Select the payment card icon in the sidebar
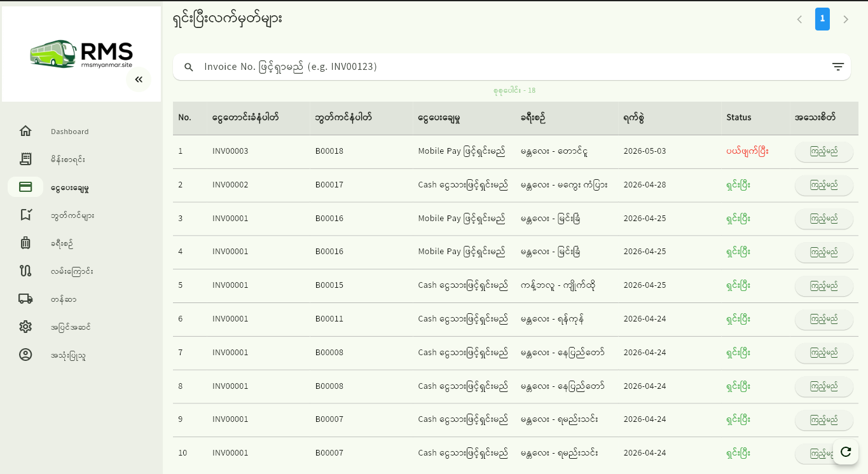 pos(25,187)
